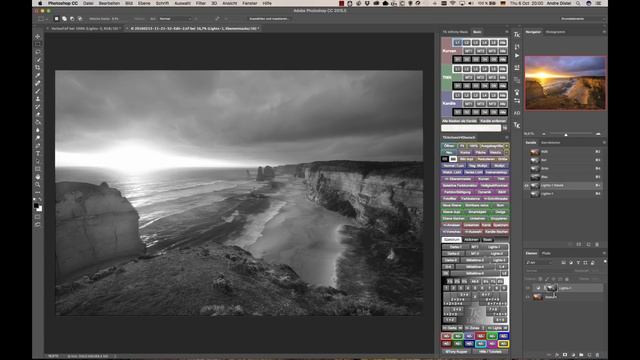Click the Hilfe / Tutorials button
Image resolution: width=640 pixels, height=360 pixels.
click(490, 351)
